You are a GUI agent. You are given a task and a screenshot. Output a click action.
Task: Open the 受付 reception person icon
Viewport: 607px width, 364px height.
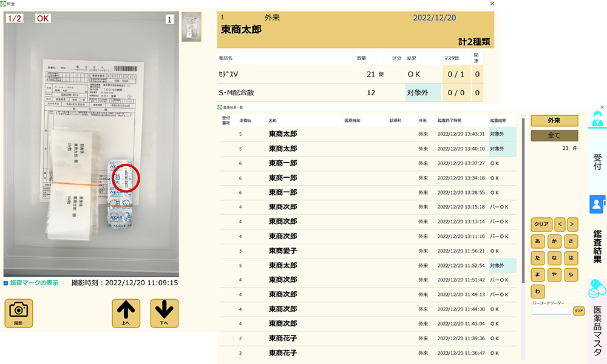coord(597,119)
